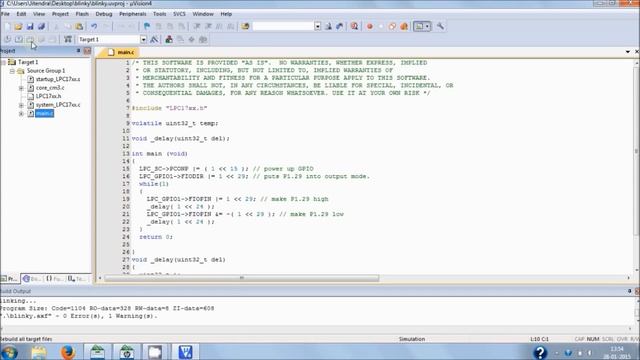The image size is (640, 360).
Task: Open the File menu
Action: click(5, 14)
